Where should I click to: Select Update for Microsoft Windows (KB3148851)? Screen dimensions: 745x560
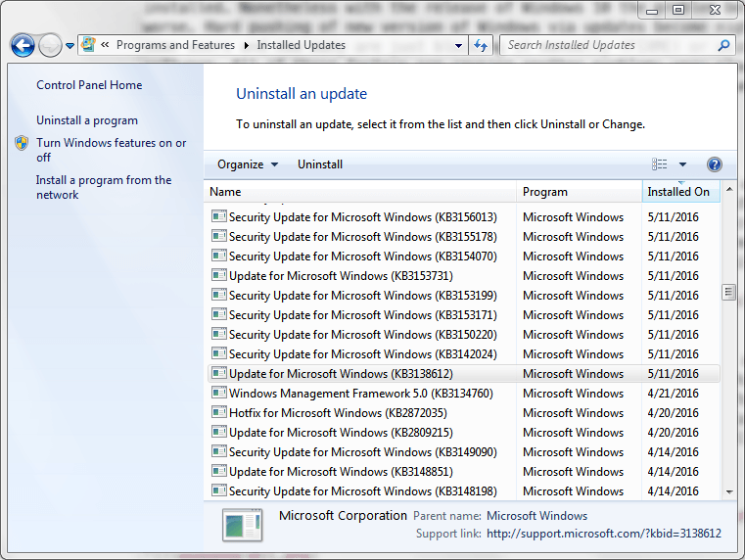pyautogui.click(x=464, y=472)
